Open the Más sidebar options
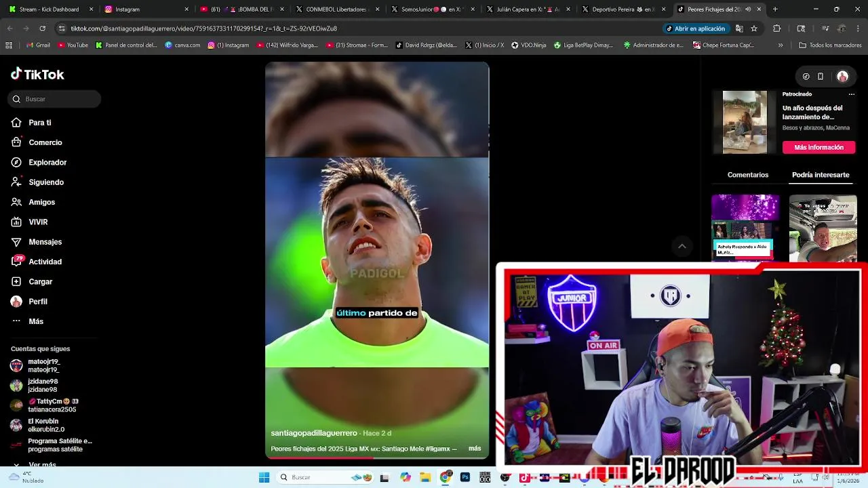868x488 pixels. click(x=27, y=321)
